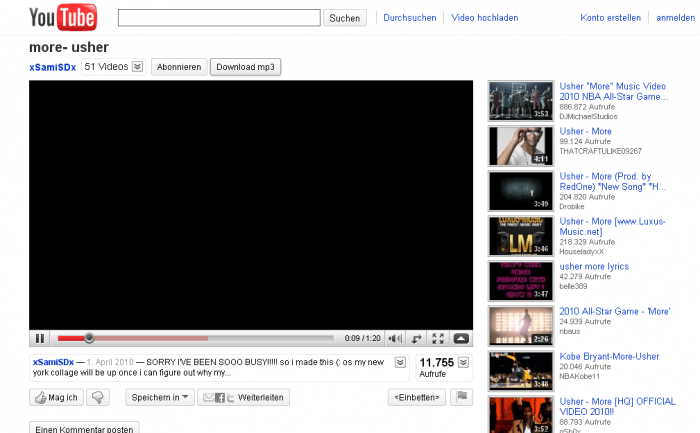The height and width of the screenshot is (433, 700).
Task: Click the NBAKobe11 uploader name
Action: click(579, 376)
